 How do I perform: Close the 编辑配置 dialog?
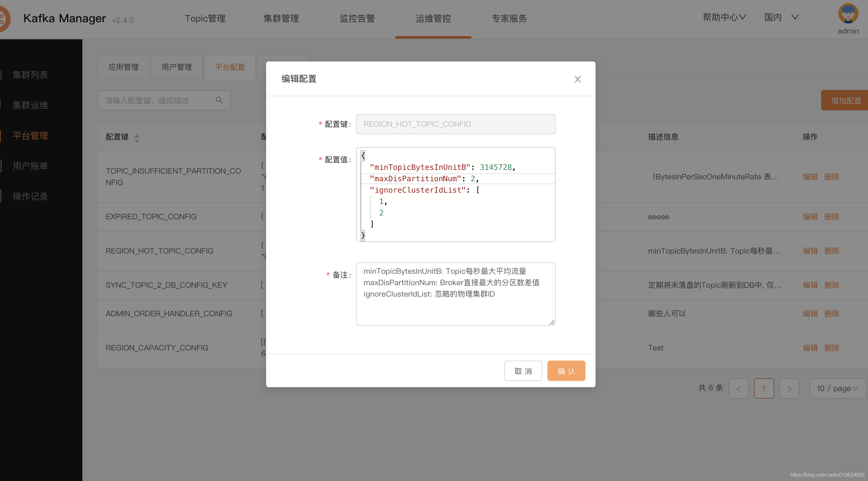578,79
